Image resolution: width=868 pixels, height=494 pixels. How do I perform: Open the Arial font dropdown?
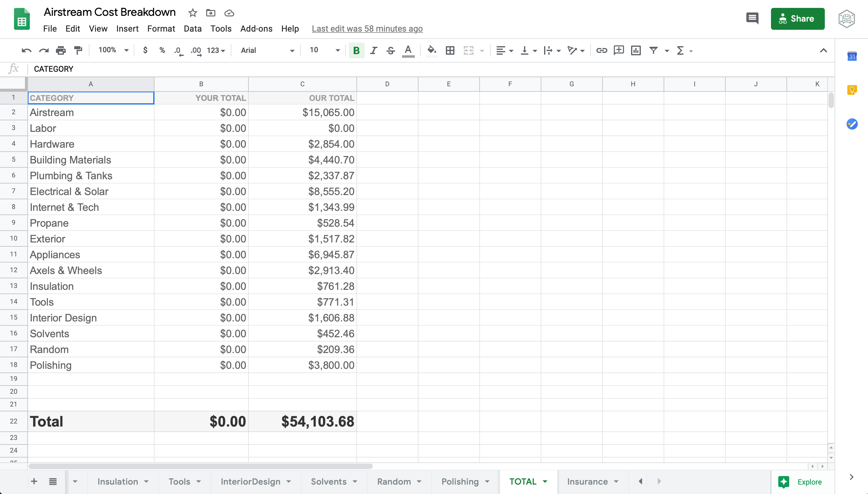pos(267,50)
